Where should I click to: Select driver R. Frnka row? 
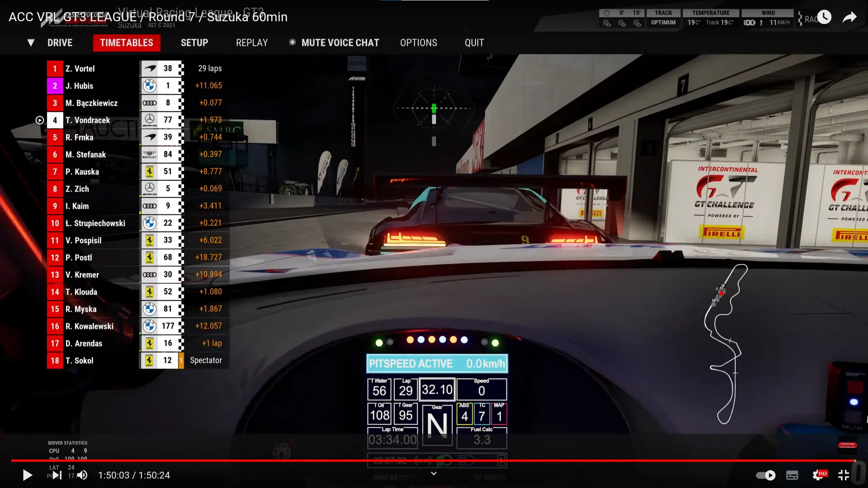(x=138, y=137)
